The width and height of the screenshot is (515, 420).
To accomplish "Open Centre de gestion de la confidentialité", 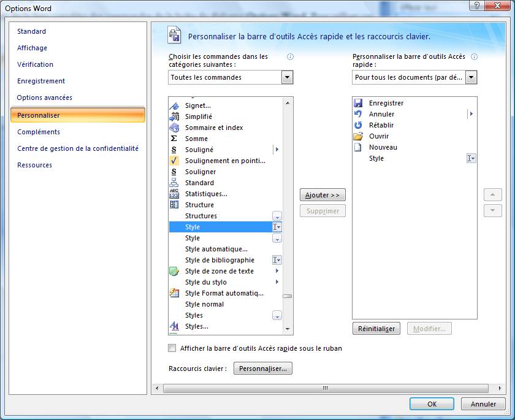I will coord(78,148).
